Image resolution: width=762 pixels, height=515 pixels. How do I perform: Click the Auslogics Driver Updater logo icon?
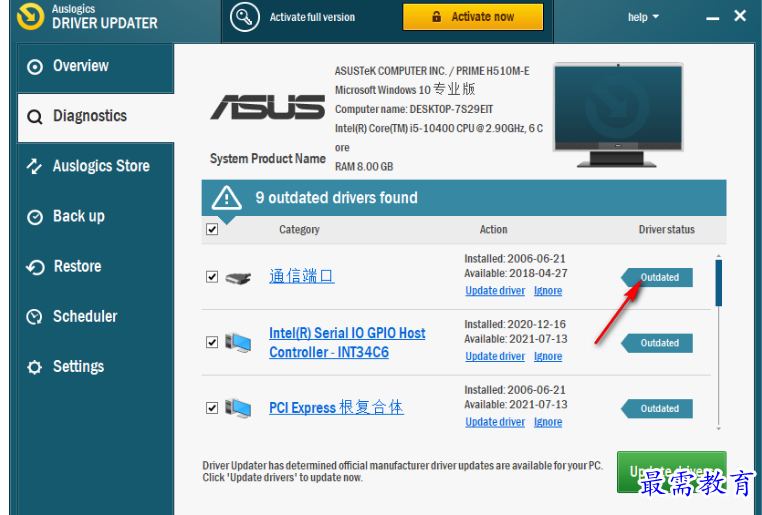click(30, 17)
